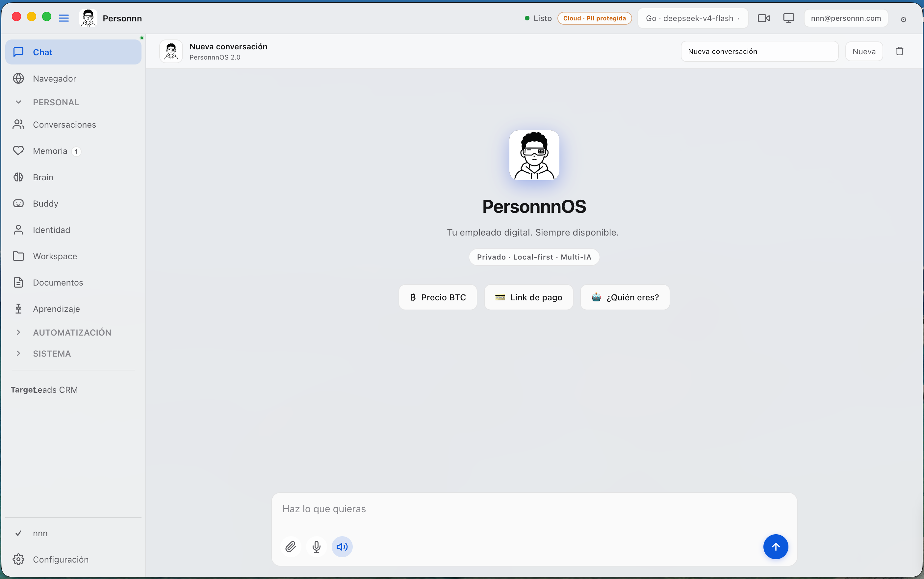
Task: Click the Link de pago suggestion
Action: point(528,297)
